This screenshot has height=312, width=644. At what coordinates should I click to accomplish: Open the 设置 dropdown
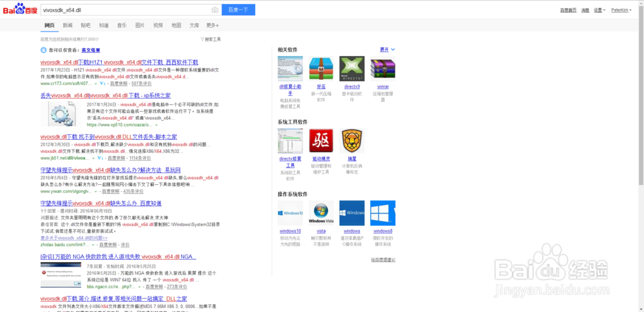(x=599, y=10)
